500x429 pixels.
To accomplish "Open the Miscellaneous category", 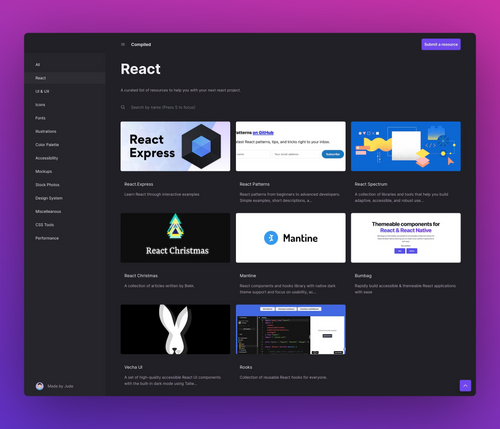I will click(65, 211).
